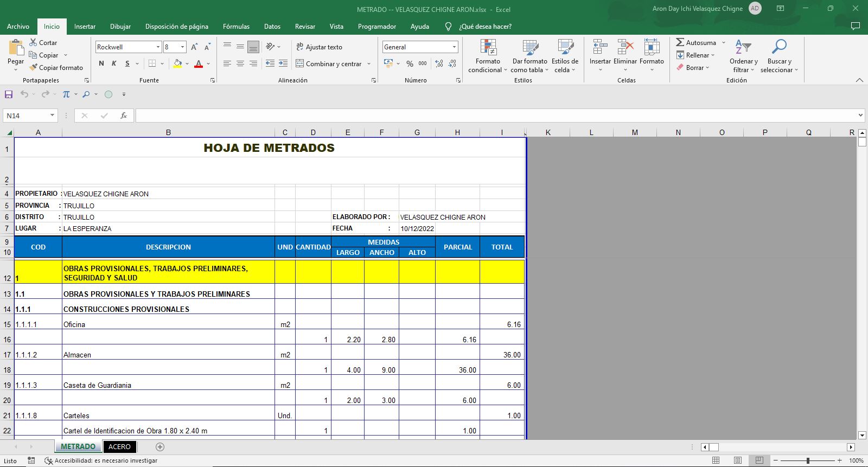Image resolution: width=868 pixels, height=467 pixels.
Task: Open Ordenar y filtrar dropdown
Action: pos(743,56)
